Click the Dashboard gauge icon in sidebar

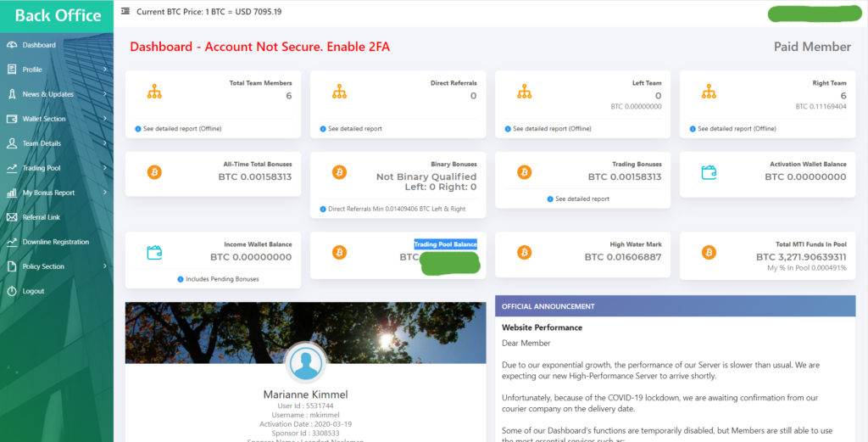[12, 45]
